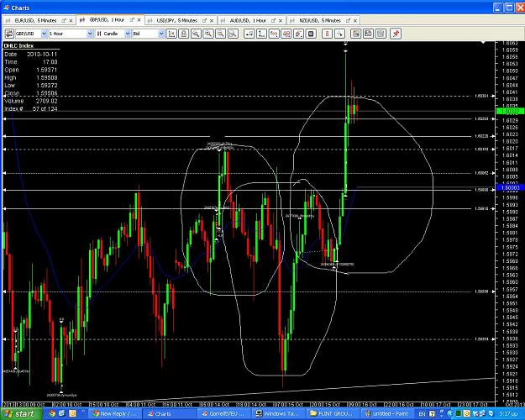Click the blue 1.60003 price label
Image resolution: width=525 pixels, height=420 pixels.
point(510,187)
